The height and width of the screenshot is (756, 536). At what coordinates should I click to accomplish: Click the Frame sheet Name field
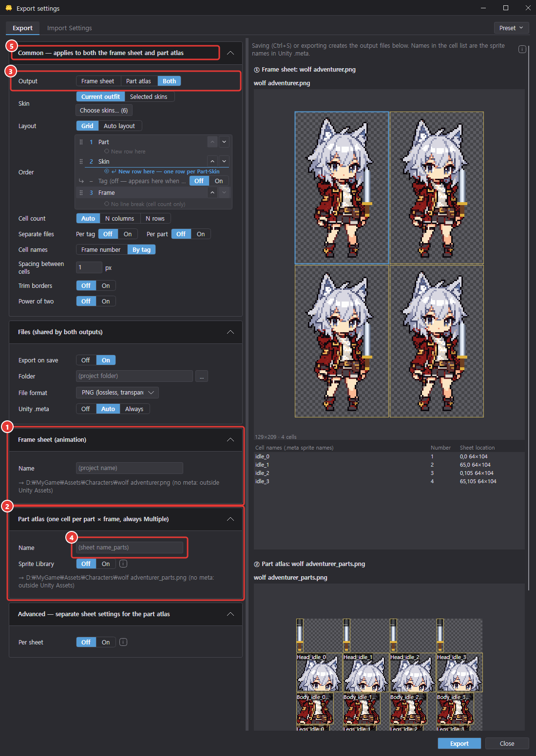(130, 468)
